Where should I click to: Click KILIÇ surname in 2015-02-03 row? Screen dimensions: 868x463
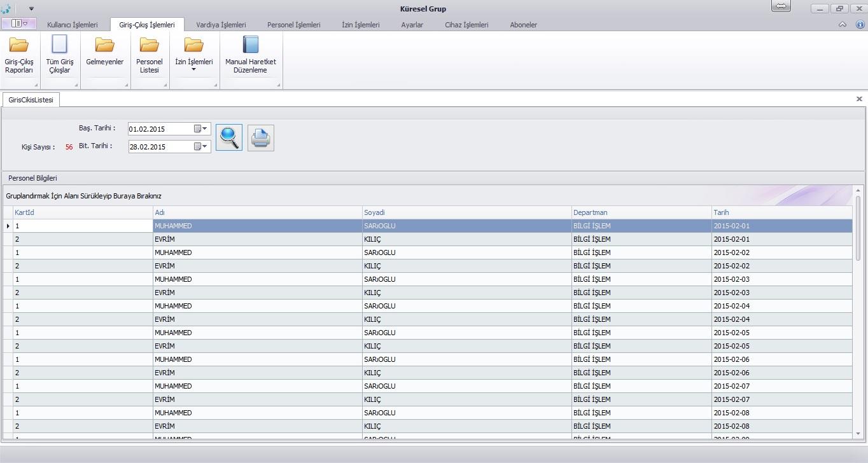coord(467,293)
